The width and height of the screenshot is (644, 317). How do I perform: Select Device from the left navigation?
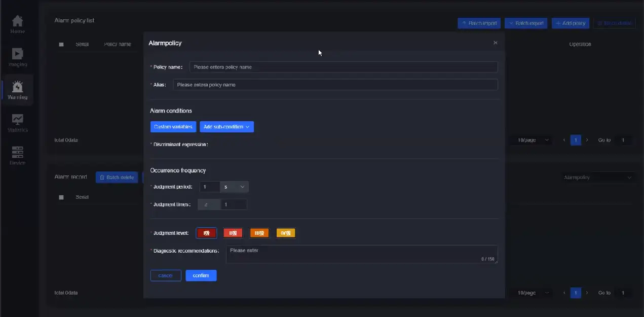pos(17,152)
